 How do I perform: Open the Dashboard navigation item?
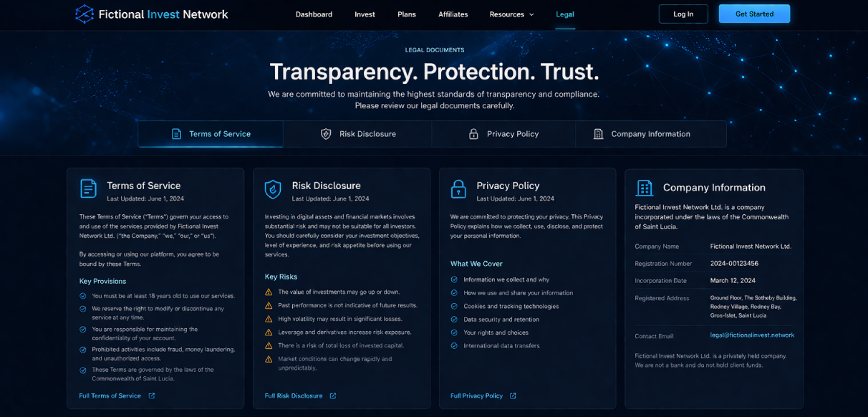[314, 14]
